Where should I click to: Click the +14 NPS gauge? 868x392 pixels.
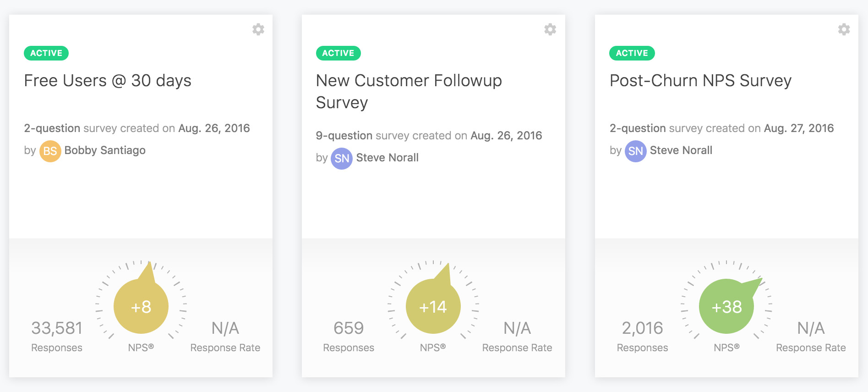(433, 306)
